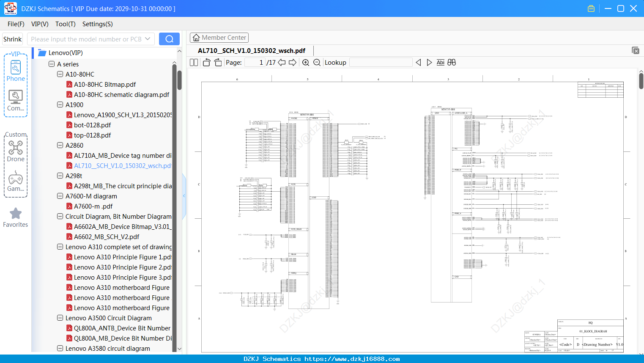Rotate the page counterclockwise
The image size is (644, 363).
206,63
